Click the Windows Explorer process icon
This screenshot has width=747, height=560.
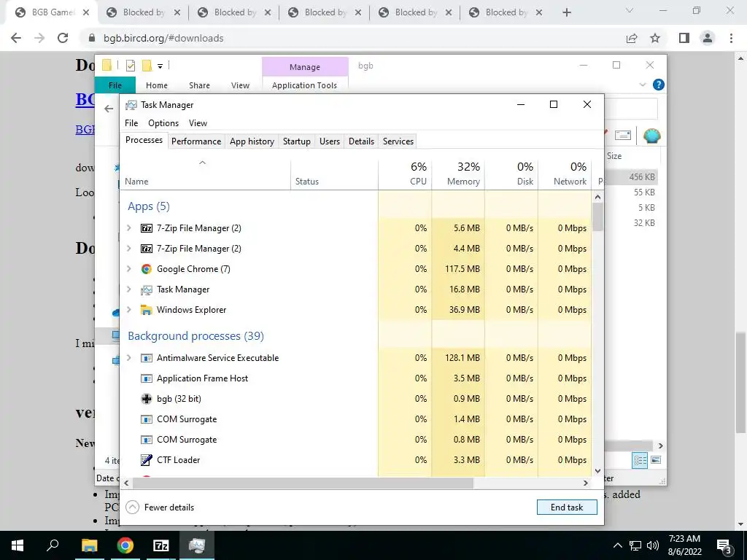146,310
